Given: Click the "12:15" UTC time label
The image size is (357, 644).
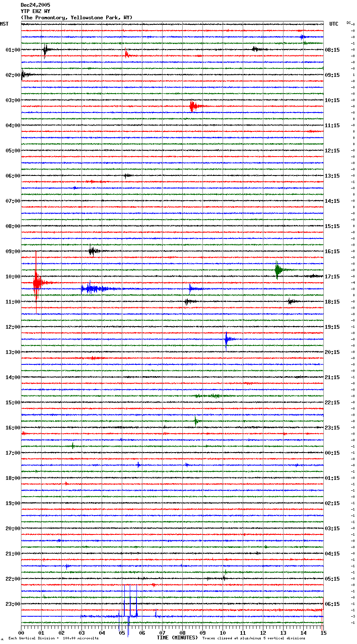Looking at the screenshot, I should coord(332,151).
